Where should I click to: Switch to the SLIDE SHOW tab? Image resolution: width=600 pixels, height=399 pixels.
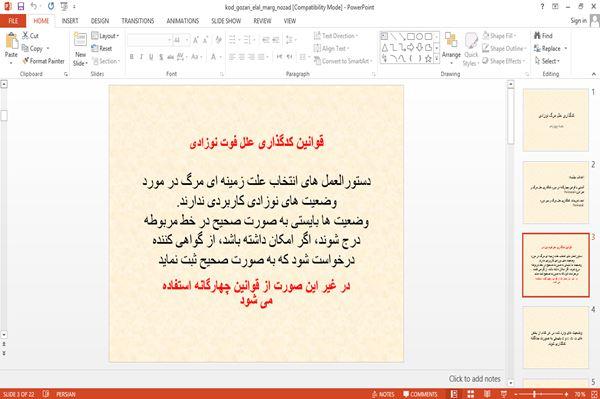(226, 21)
